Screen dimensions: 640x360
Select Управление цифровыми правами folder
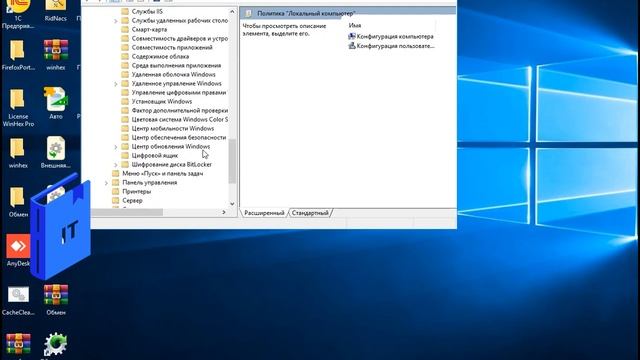tap(174, 92)
